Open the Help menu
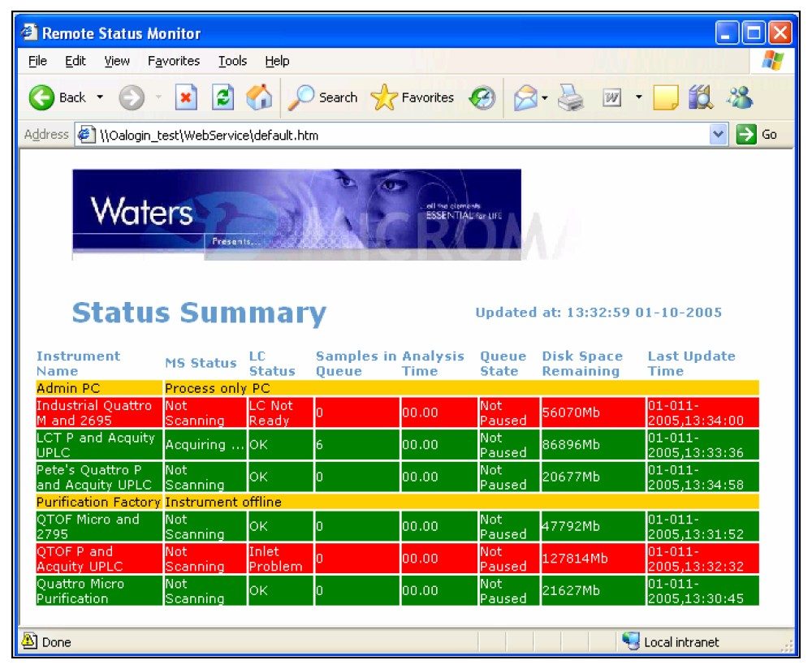 [x=278, y=61]
